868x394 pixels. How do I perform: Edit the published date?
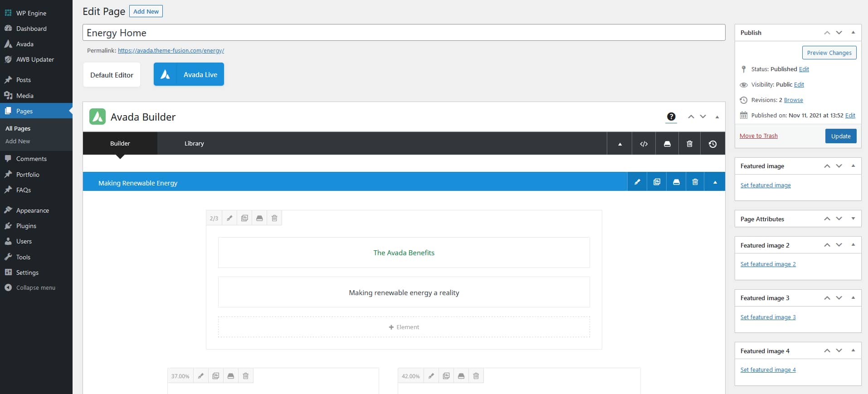[850, 115]
